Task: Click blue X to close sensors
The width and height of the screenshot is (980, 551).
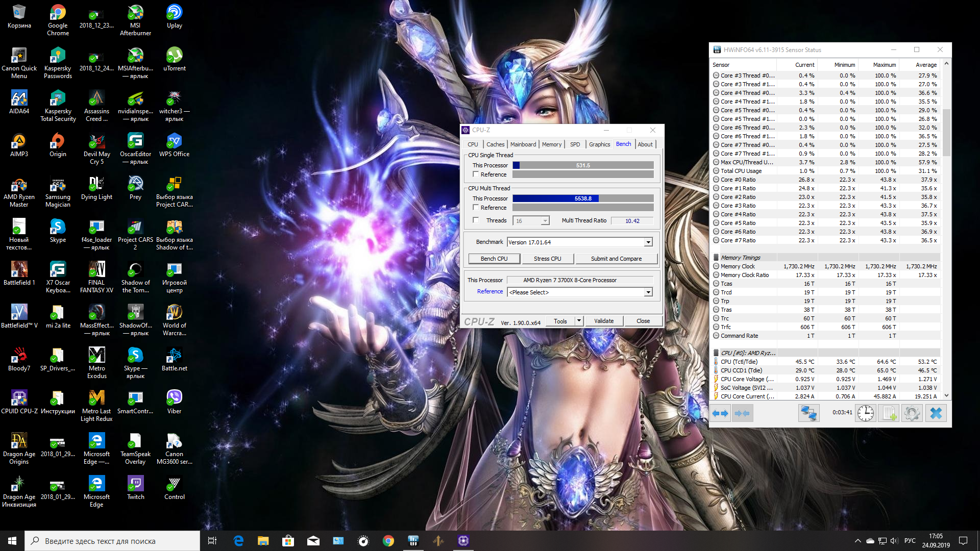Action: point(936,413)
